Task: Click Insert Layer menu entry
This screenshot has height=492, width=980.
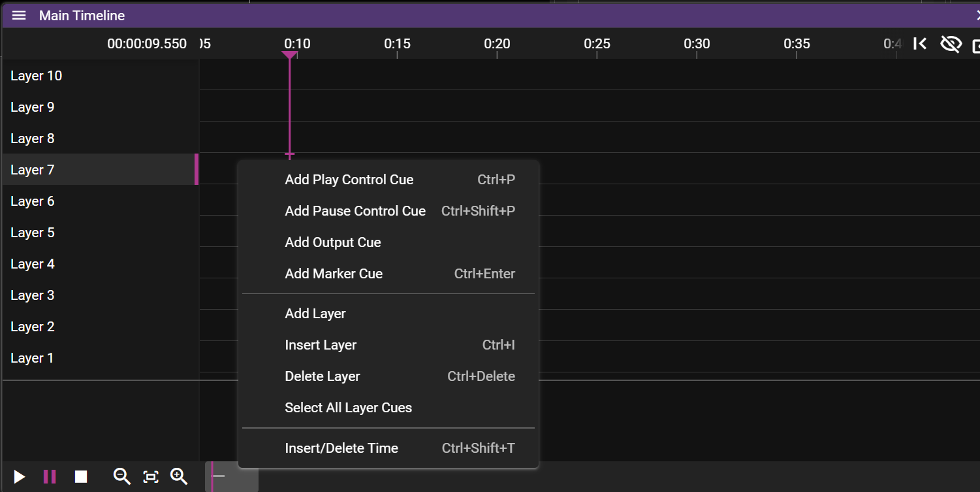Action: (x=321, y=345)
